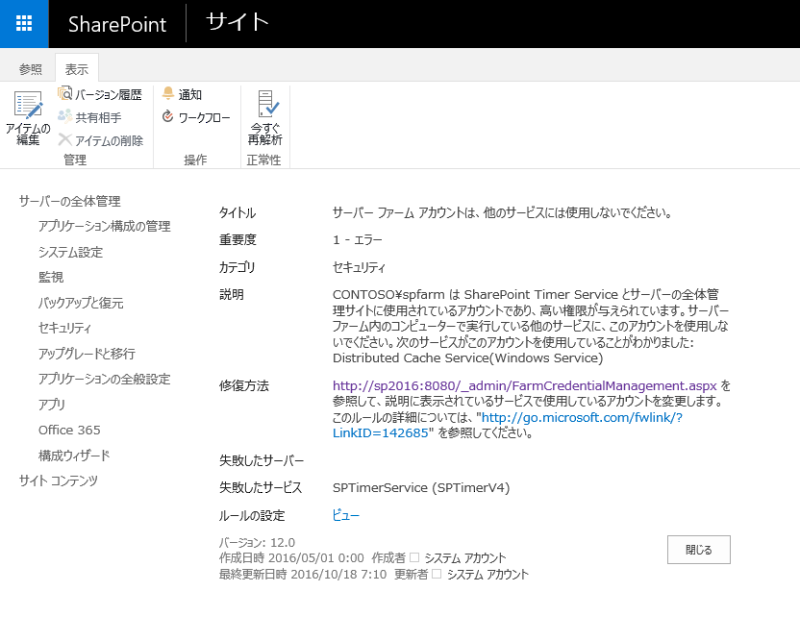Open アプリケーション構成の管理 navigation link

105,226
